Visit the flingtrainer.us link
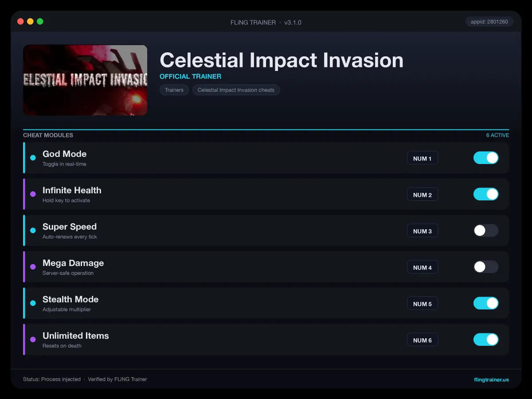 point(491,379)
